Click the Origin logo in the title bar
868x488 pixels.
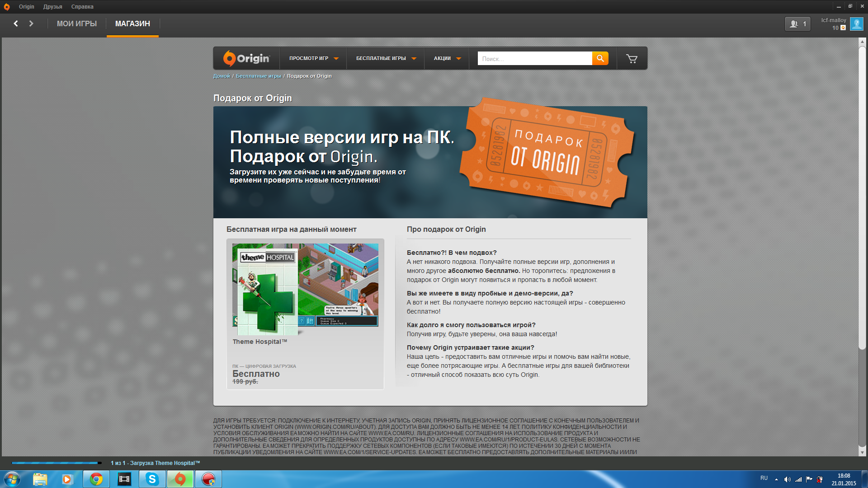click(x=6, y=7)
